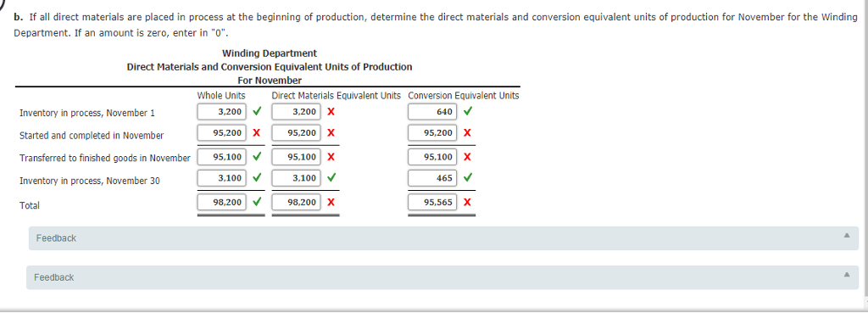
Task: Expand the bottom-most Feedback panel
Action: [442, 277]
